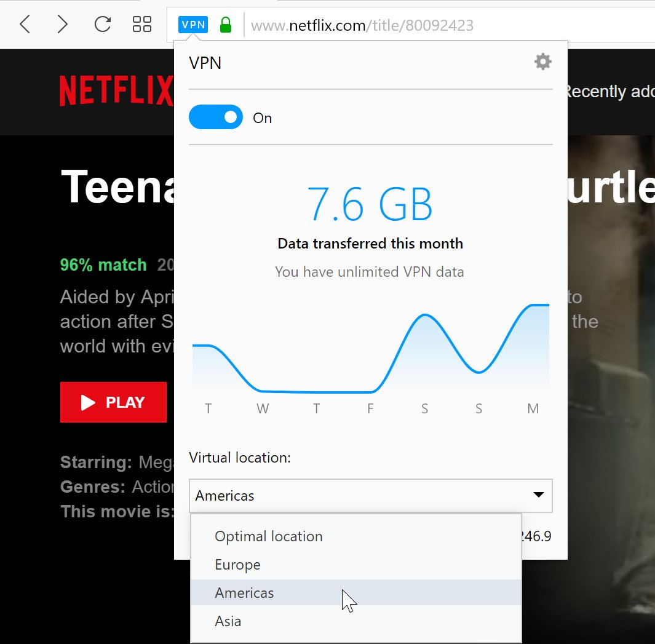Screen dimensions: 655x644
Task: Click the red PLAY button
Action: [113, 402]
